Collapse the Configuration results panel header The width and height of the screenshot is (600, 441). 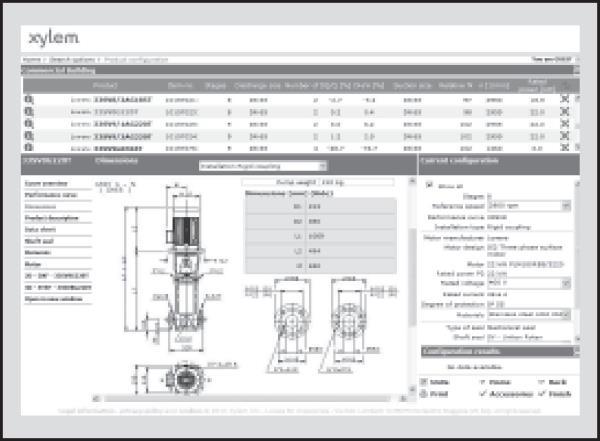point(577,351)
